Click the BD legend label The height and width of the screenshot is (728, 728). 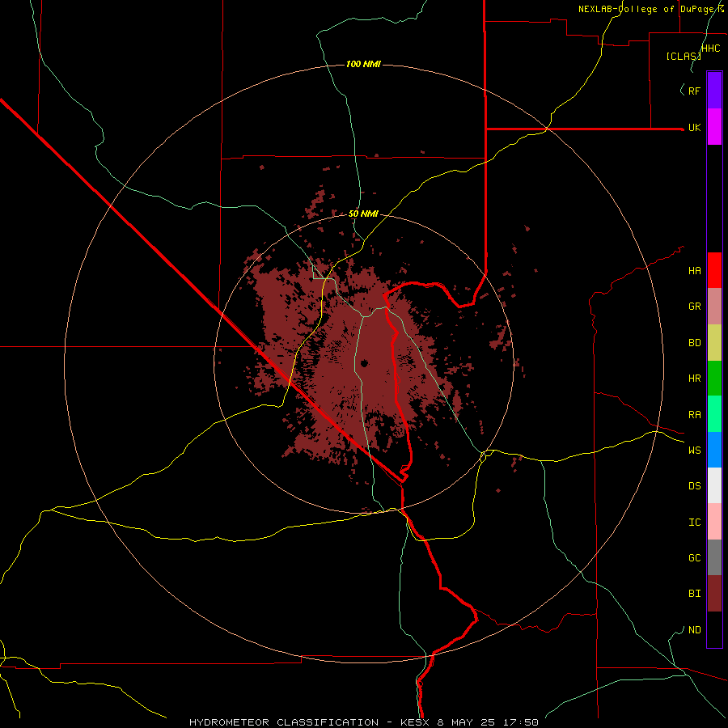tap(694, 343)
